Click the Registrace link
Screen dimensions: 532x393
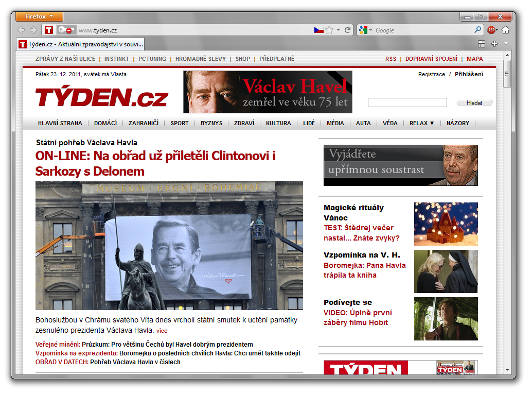[x=432, y=74]
